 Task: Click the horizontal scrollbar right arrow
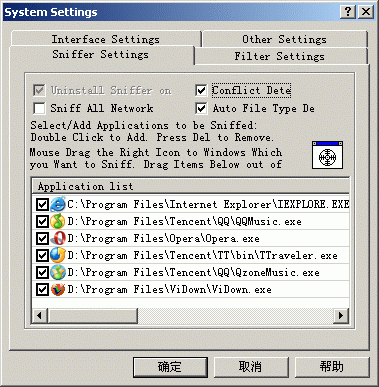coord(341,315)
